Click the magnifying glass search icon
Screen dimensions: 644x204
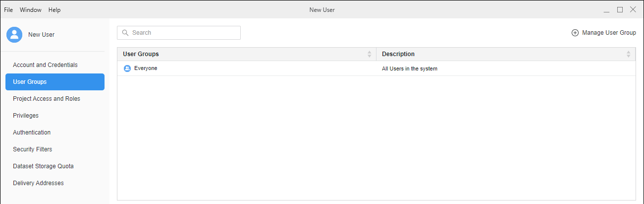pos(125,33)
